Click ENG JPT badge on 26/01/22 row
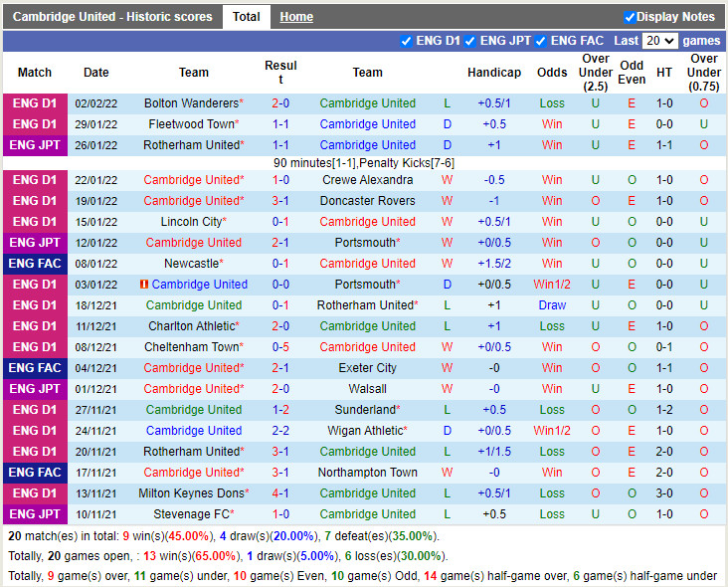728x587 pixels. click(35, 145)
